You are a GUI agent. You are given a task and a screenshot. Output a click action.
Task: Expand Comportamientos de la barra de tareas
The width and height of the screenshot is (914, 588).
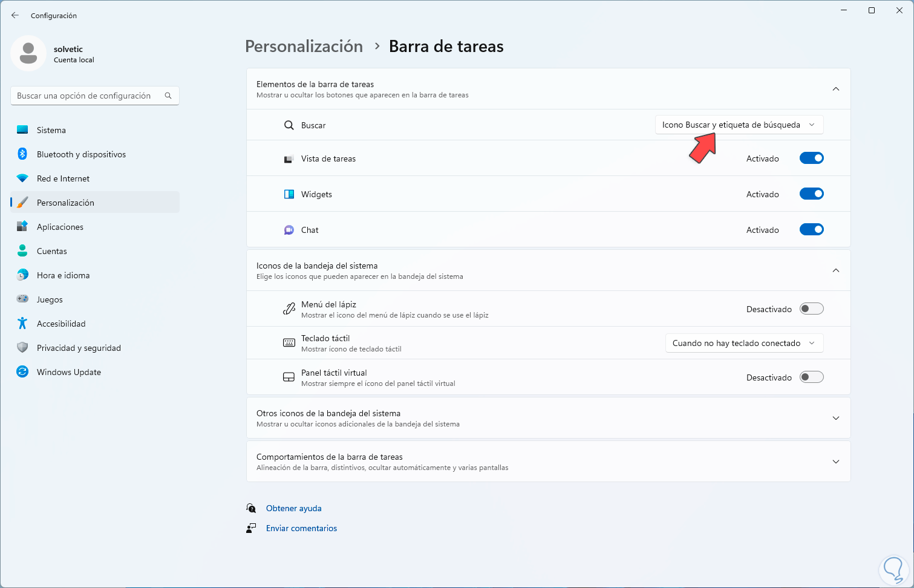coord(835,462)
